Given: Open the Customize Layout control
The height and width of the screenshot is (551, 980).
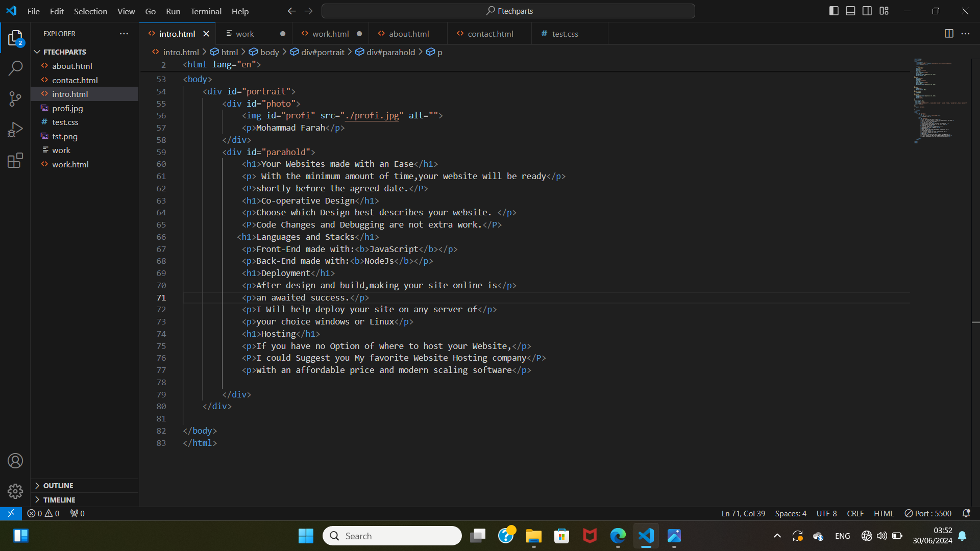Looking at the screenshot, I should click(x=884, y=11).
